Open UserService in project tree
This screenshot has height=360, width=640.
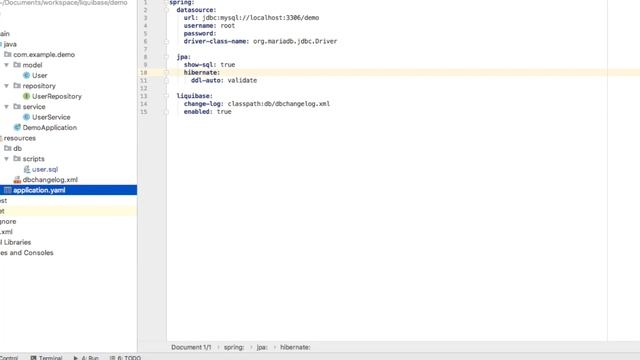tap(51, 117)
